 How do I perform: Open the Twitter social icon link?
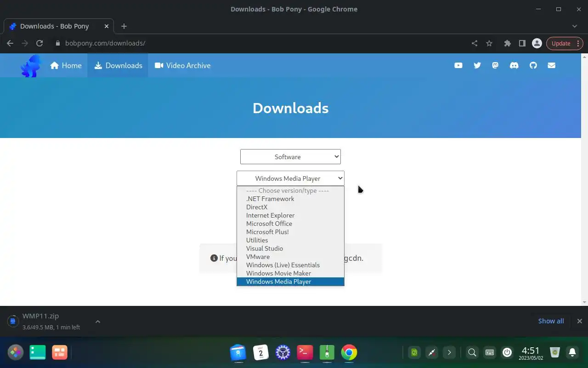click(477, 65)
